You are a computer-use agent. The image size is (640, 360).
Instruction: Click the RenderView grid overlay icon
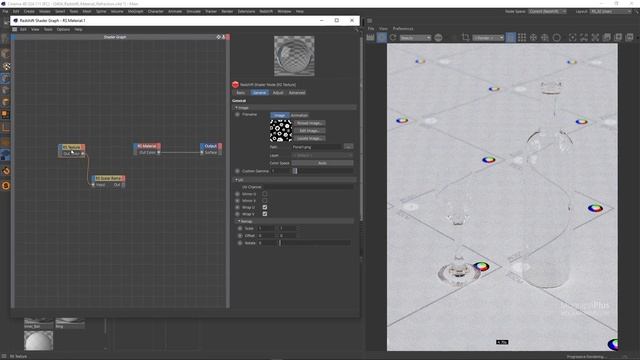tap(522, 38)
